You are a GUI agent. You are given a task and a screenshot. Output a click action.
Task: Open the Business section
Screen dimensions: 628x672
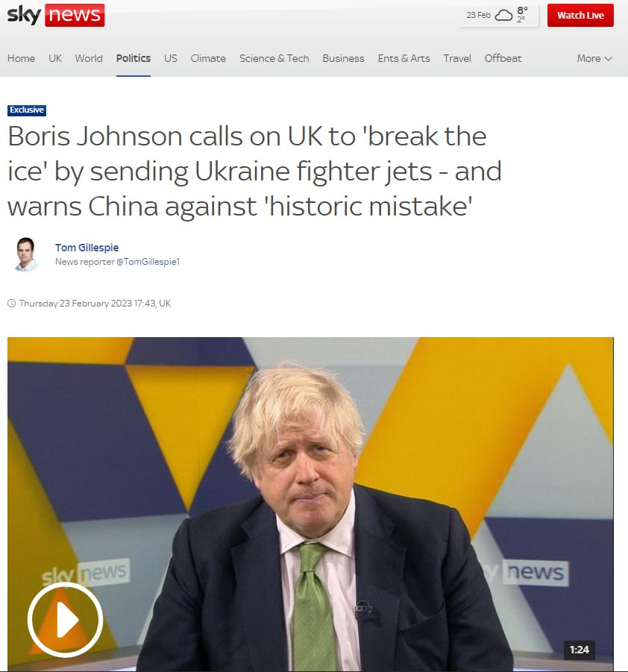[x=343, y=58]
